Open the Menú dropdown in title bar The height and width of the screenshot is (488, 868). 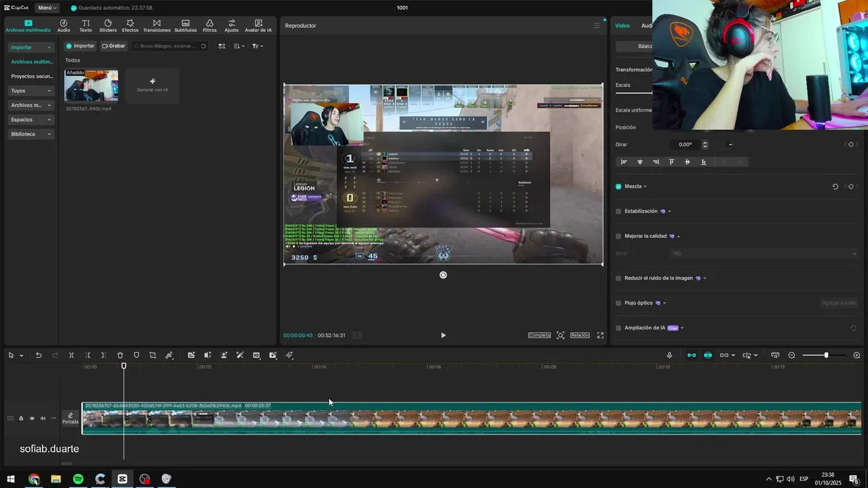(x=47, y=7)
